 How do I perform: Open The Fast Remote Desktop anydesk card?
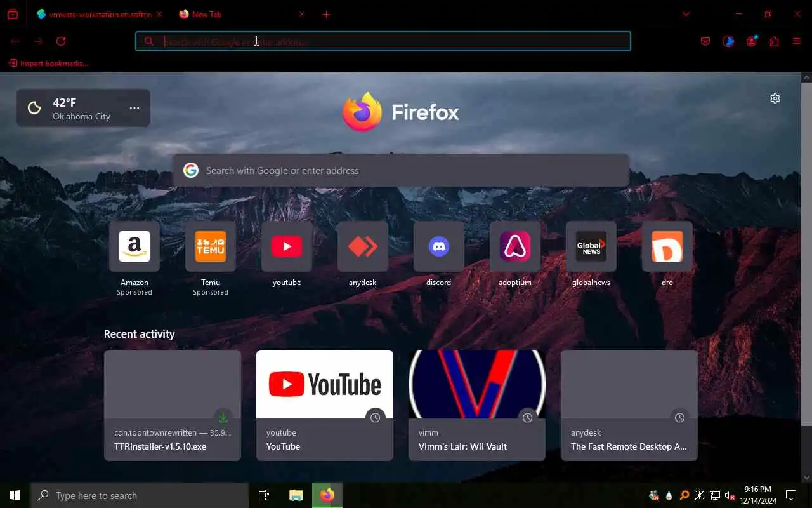click(629, 405)
